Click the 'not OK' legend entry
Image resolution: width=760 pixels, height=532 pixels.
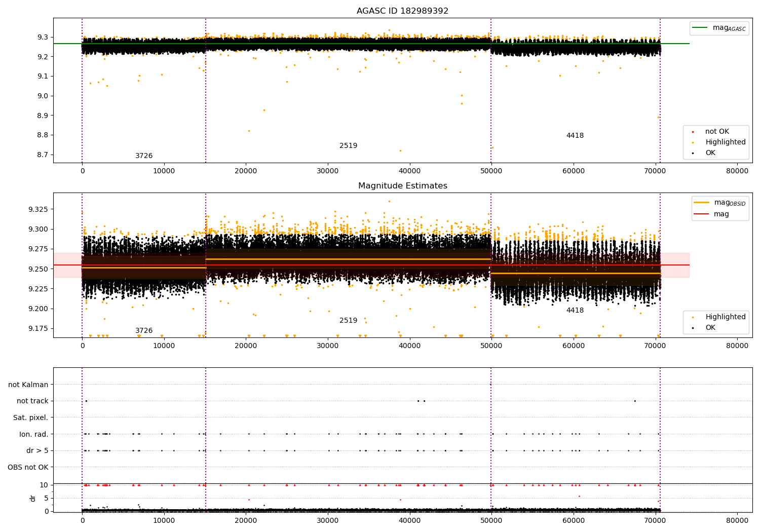[716, 132]
